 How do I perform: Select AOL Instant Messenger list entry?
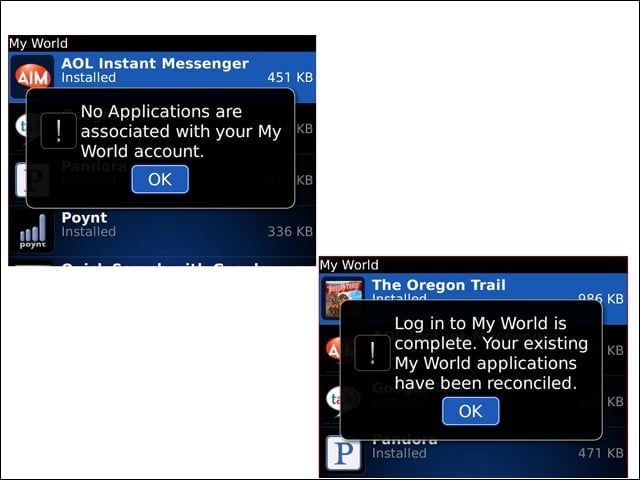pyautogui.click(x=162, y=77)
